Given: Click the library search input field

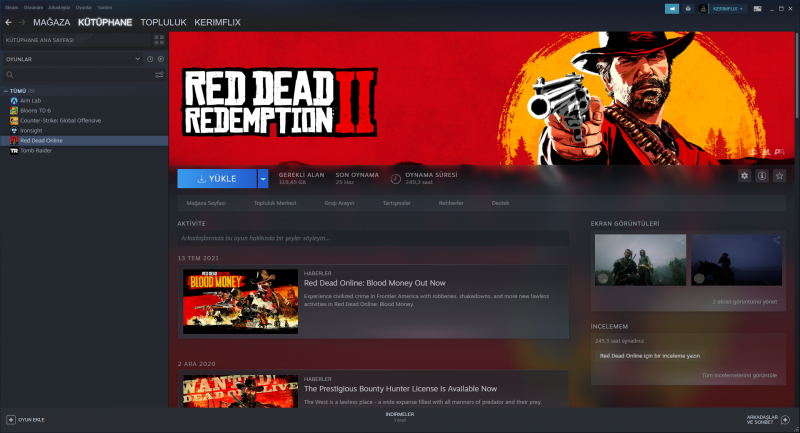Looking at the screenshot, I should [84, 75].
